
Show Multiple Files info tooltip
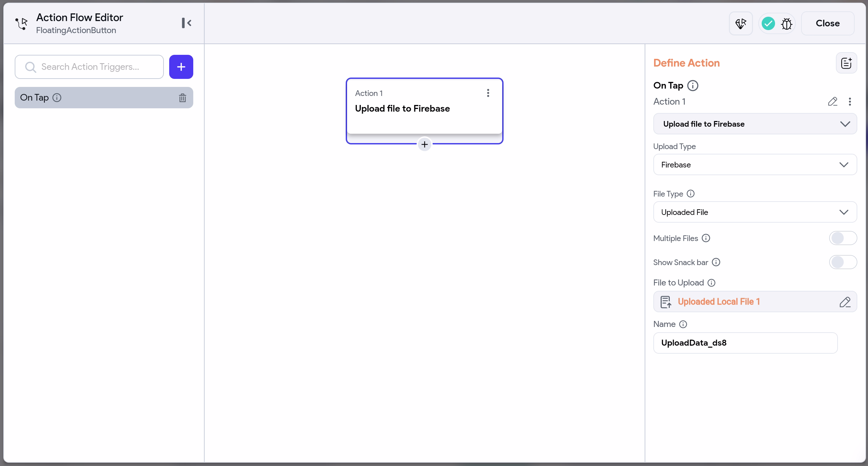coord(706,238)
